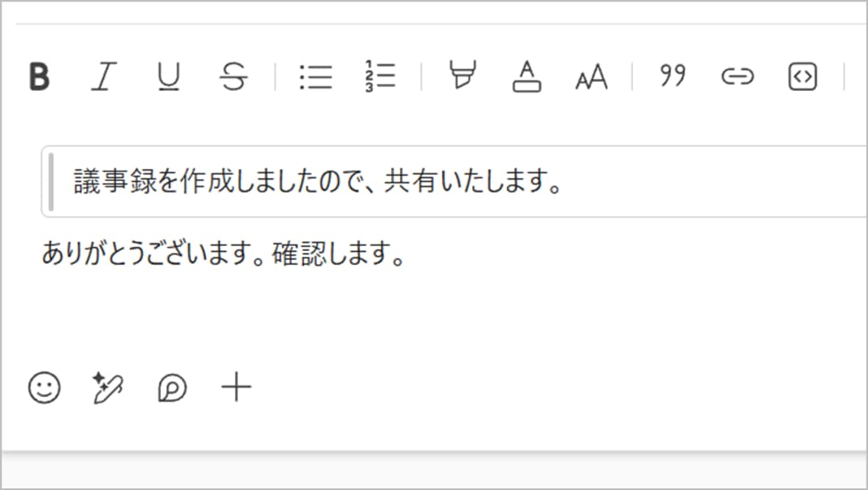Open the font size options
Viewport: 868px width, 490px height.
click(x=592, y=78)
